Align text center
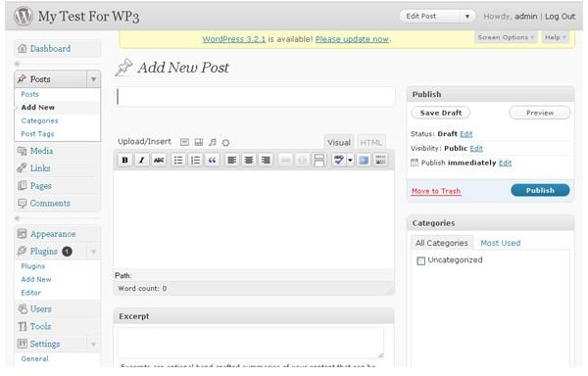This screenshot has width=588, height=376. coord(249,160)
